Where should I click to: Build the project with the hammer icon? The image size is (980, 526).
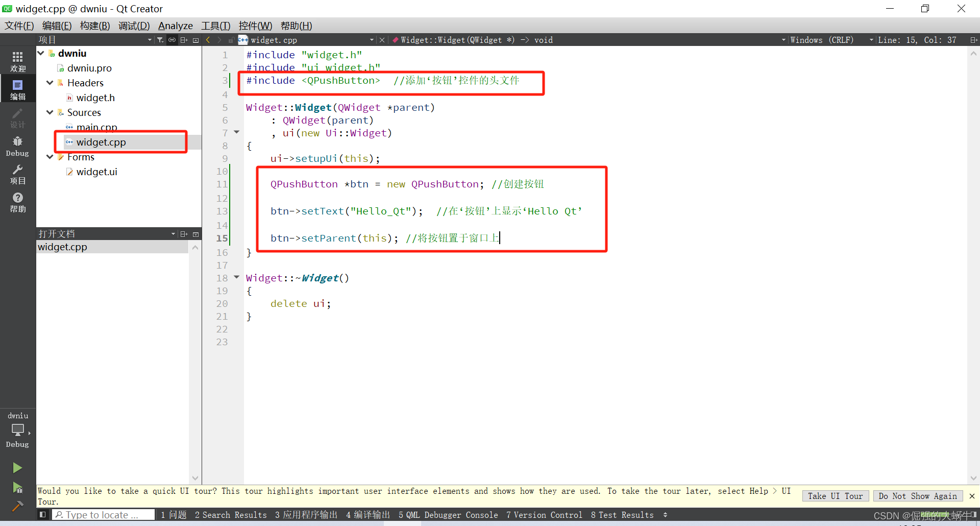(x=17, y=506)
